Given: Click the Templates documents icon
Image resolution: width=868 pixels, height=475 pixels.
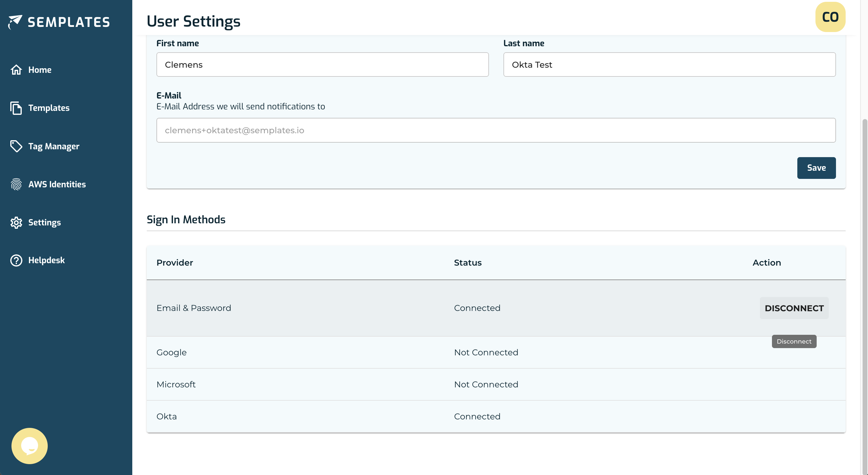Looking at the screenshot, I should pos(16,108).
